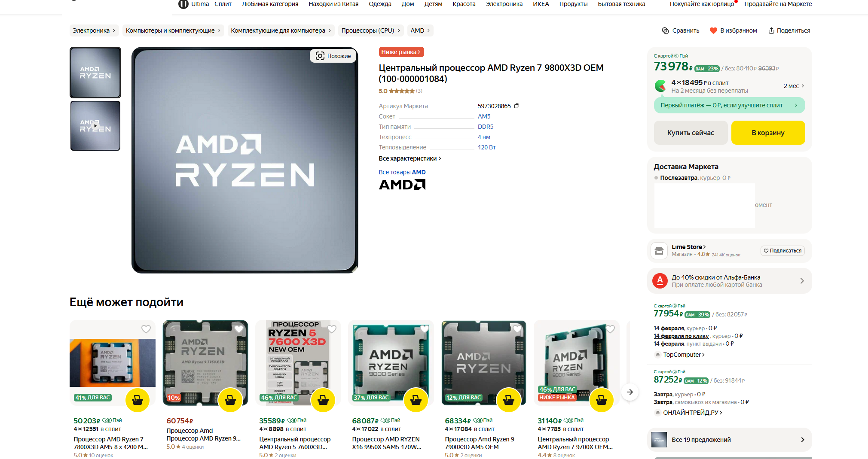Open the Альфа-Банк discount offer chevron
The image size is (868, 459).
(x=802, y=281)
